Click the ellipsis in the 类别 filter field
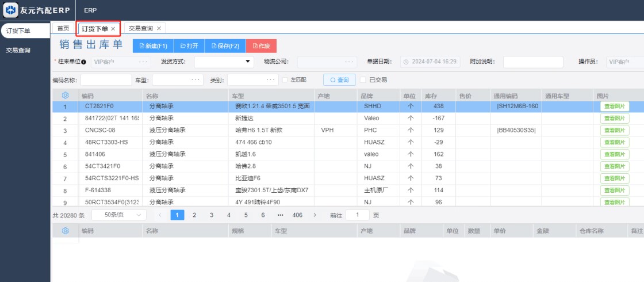644x282 pixels. click(x=271, y=80)
